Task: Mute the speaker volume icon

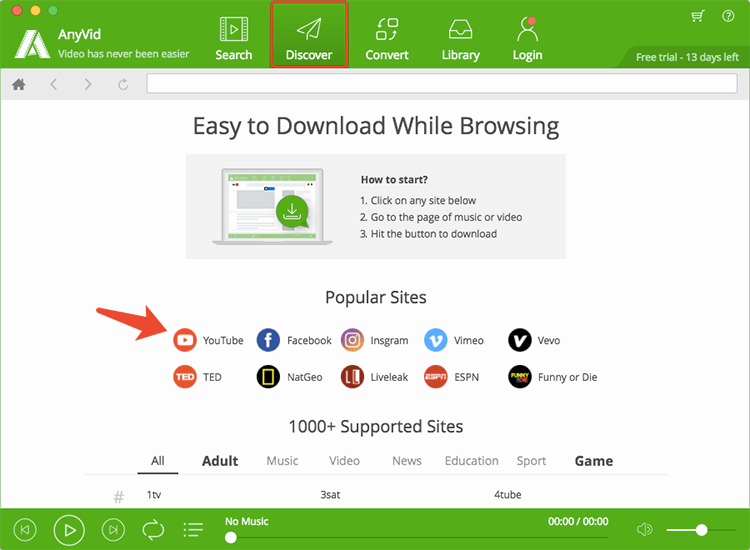Action: (x=644, y=529)
